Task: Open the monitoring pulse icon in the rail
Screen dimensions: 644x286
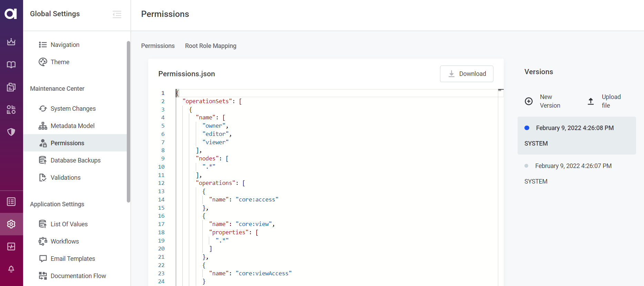Action: [11, 247]
